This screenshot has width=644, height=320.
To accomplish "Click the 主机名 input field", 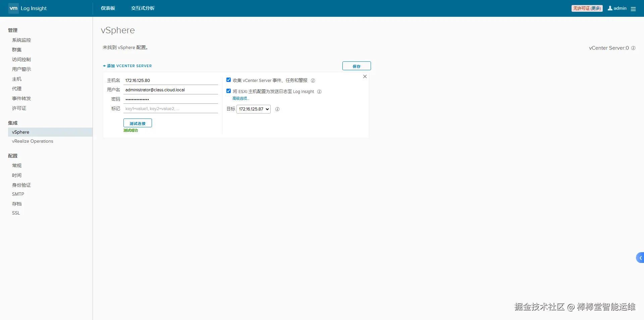I will pos(171,81).
